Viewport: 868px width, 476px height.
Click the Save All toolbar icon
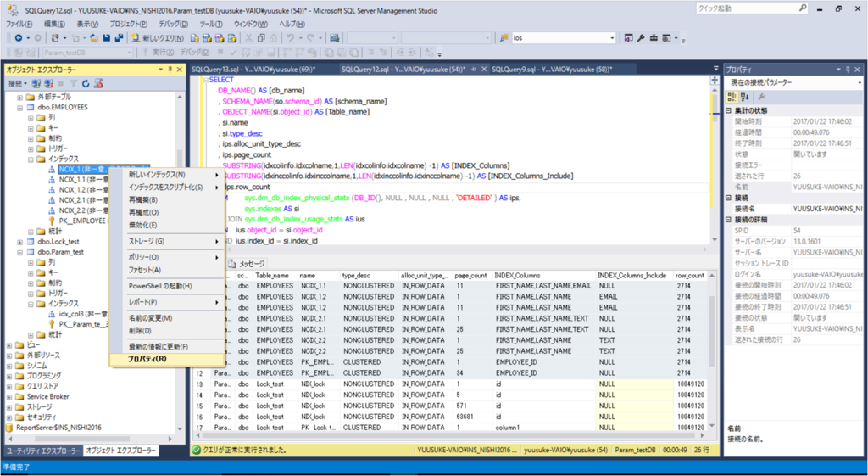click(119, 38)
